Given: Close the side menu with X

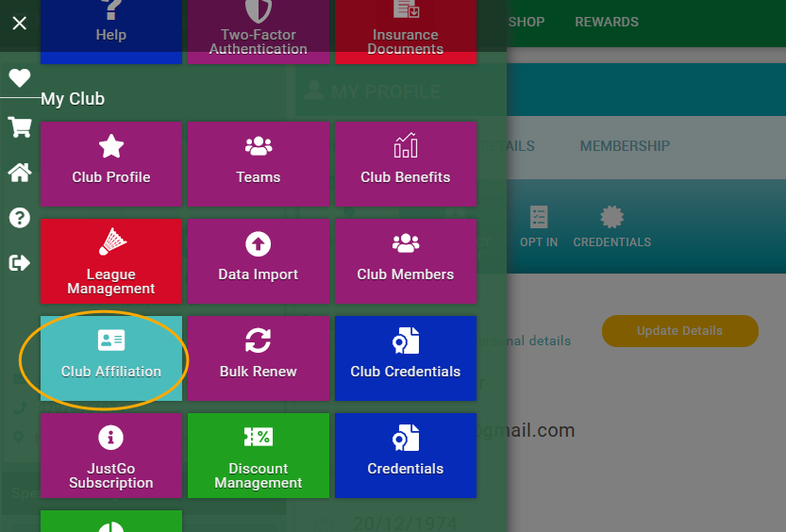Looking at the screenshot, I should tap(19, 24).
